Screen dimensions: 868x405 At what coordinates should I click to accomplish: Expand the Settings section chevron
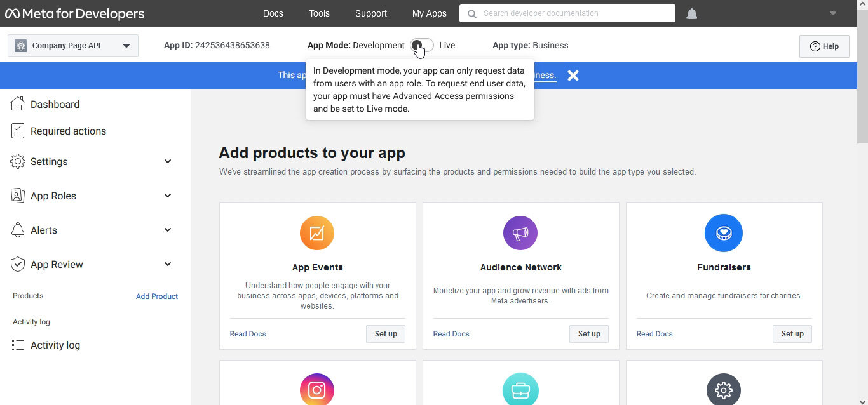[x=168, y=161]
